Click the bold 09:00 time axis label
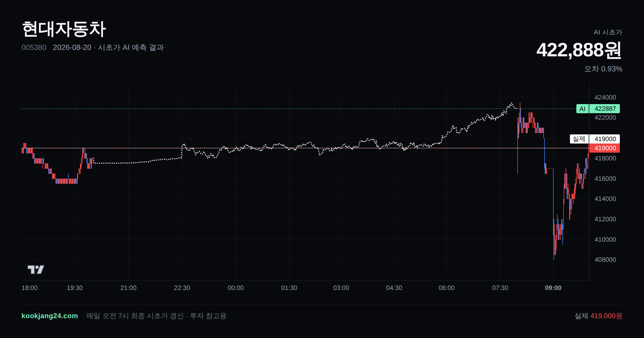Image resolution: width=644 pixels, height=338 pixels. tap(553, 288)
